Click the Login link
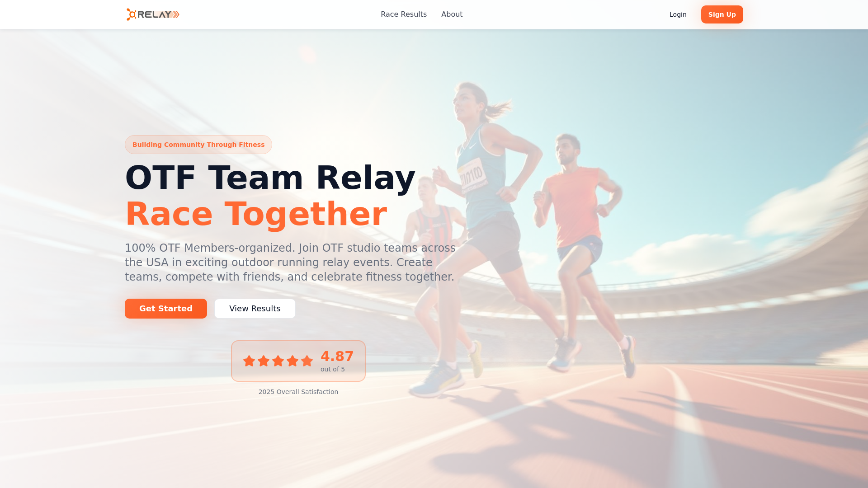 click(x=678, y=14)
